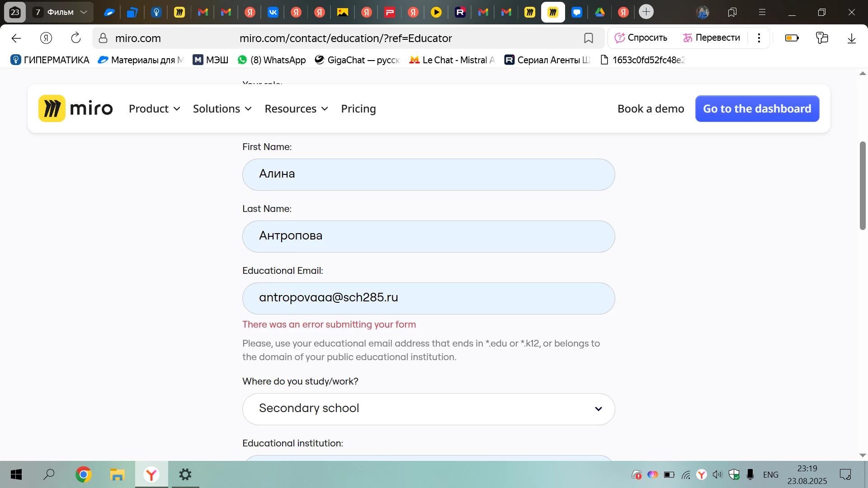Image resolution: width=868 pixels, height=488 pixels.
Task: Switch to the Google Drive tab
Action: pyautogui.click(x=600, y=12)
